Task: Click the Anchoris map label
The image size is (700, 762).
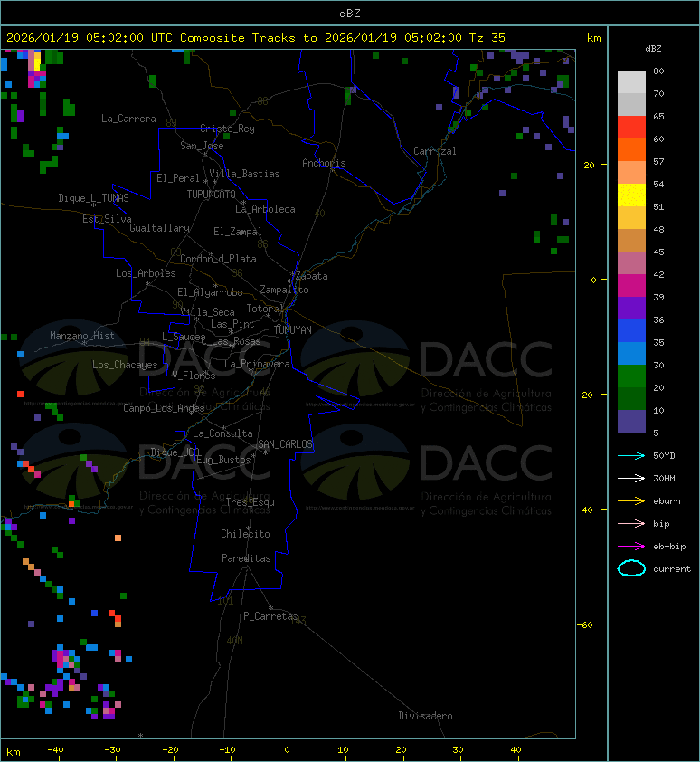Action: [x=324, y=163]
